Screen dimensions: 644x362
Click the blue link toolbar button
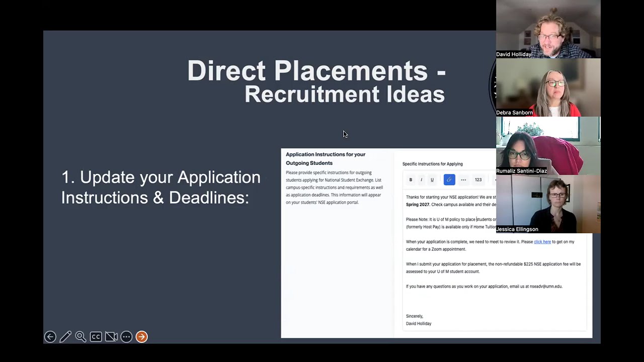(x=449, y=179)
